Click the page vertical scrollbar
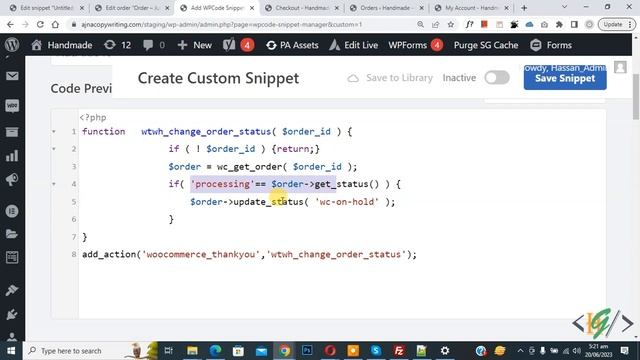 tap(636, 96)
